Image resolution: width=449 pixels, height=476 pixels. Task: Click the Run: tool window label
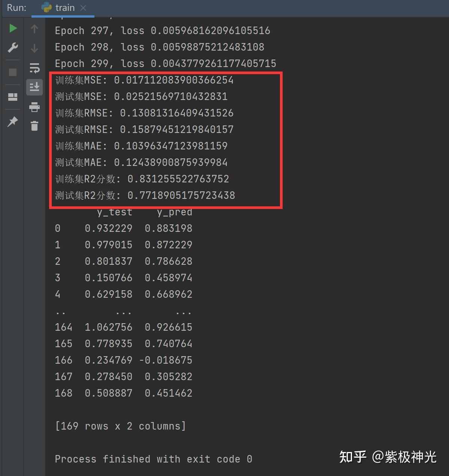16,7
